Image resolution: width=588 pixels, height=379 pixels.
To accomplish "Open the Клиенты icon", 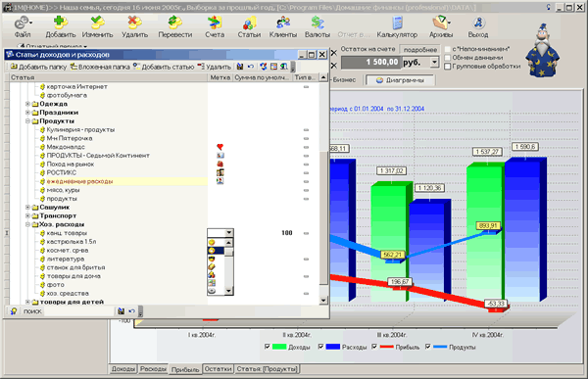I will click(x=283, y=23).
